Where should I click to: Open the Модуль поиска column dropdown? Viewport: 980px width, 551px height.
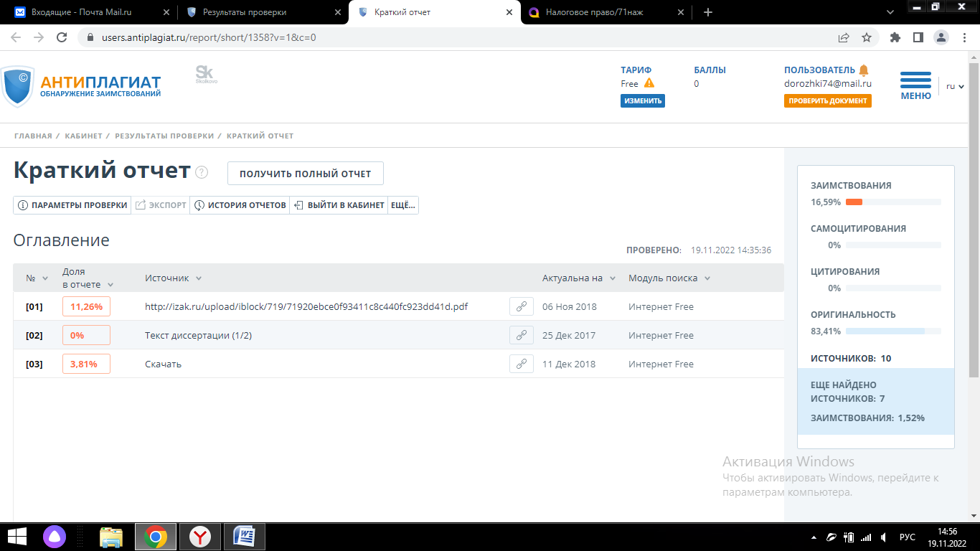point(707,278)
